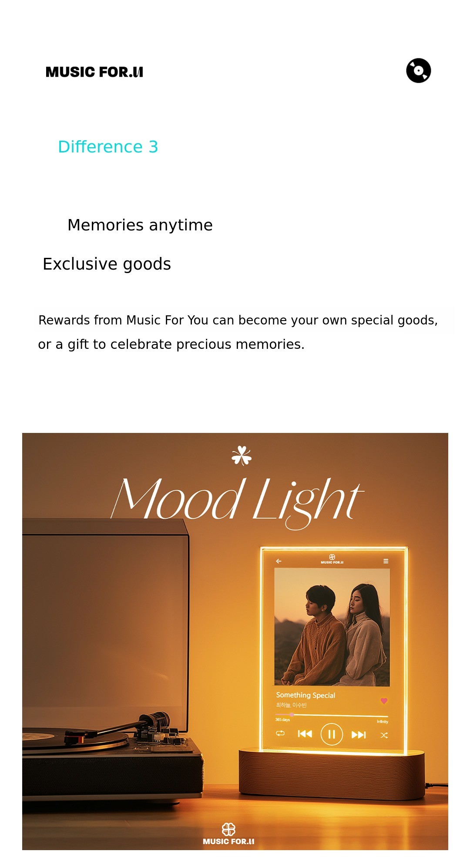The width and height of the screenshot is (470, 868).
Task: Open the hamburger menu on the mood light player
Action: coord(386,561)
